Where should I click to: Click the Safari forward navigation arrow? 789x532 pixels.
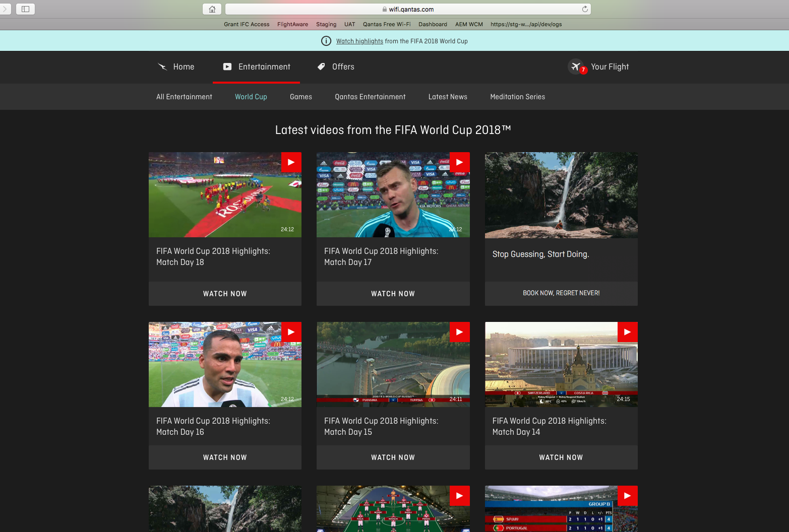pyautogui.click(x=5, y=9)
